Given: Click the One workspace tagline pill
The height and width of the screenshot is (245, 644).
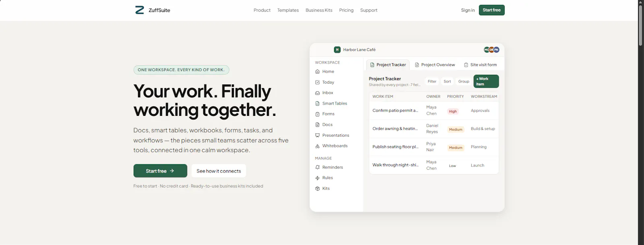Looking at the screenshot, I should tap(181, 70).
